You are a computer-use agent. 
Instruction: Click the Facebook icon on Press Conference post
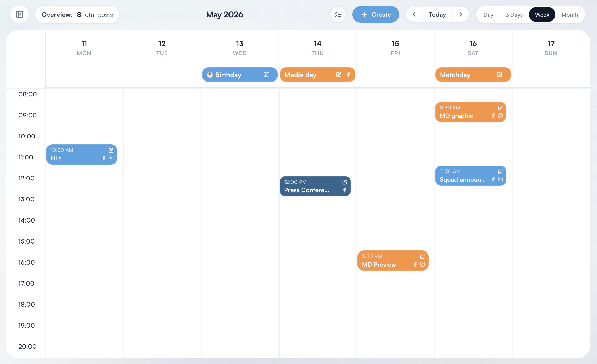345,190
